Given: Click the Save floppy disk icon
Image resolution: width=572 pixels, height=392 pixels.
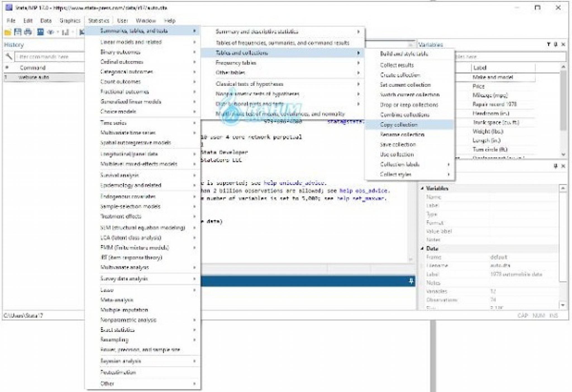Looking at the screenshot, I should (18, 32).
